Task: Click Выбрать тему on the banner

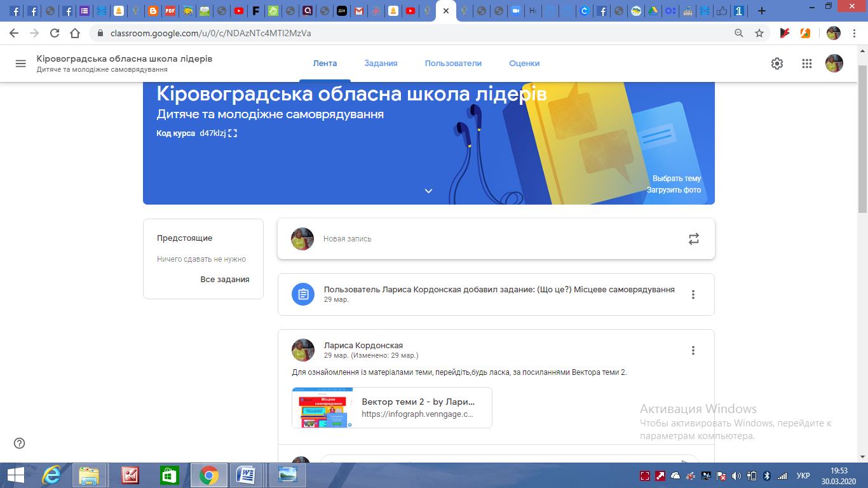Action: [676, 179]
